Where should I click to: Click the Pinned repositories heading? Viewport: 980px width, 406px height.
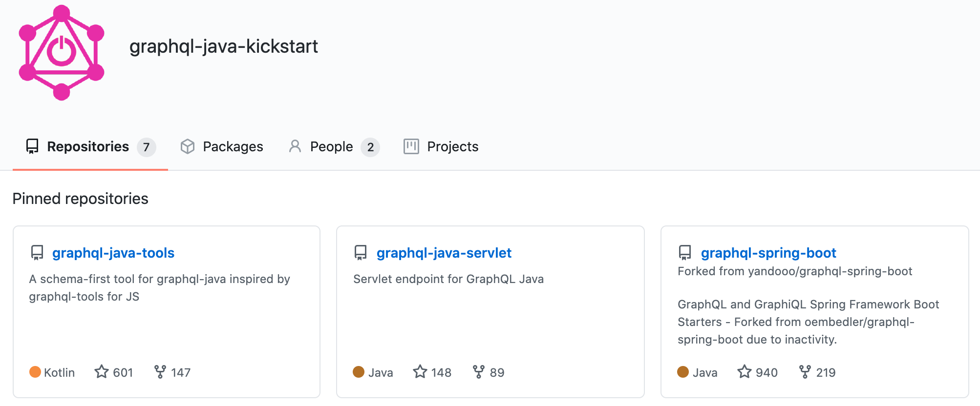80,199
